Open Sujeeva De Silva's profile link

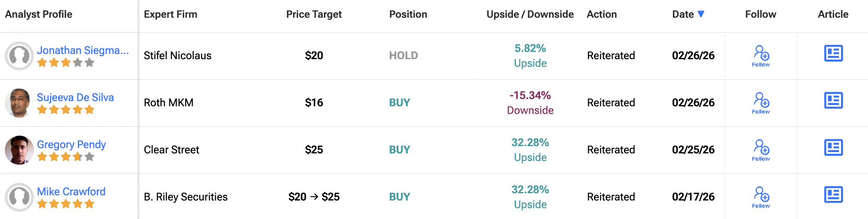click(75, 97)
